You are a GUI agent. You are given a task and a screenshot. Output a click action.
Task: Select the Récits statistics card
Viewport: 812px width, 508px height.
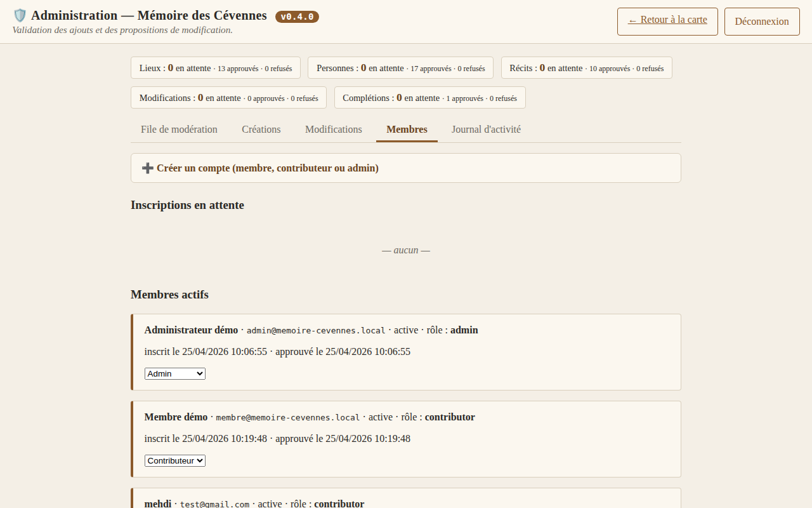tap(586, 67)
